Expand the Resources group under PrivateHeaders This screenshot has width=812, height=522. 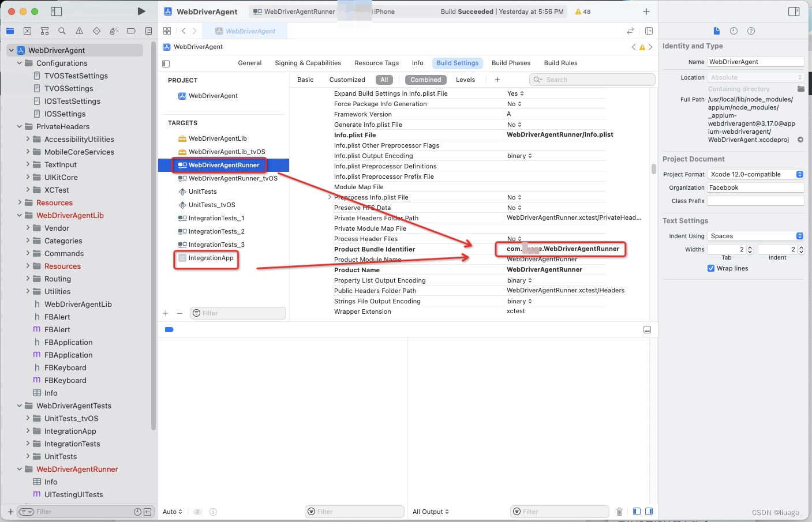tap(20, 202)
